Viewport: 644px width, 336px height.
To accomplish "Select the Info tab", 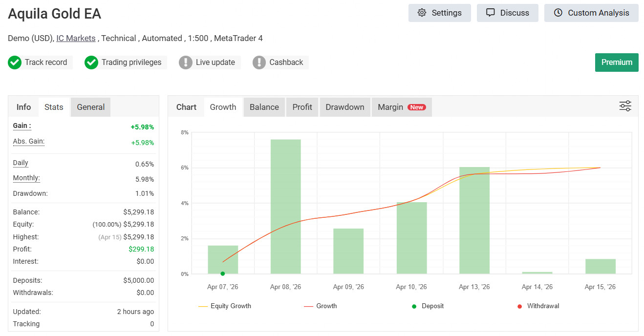I will point(23,107).
